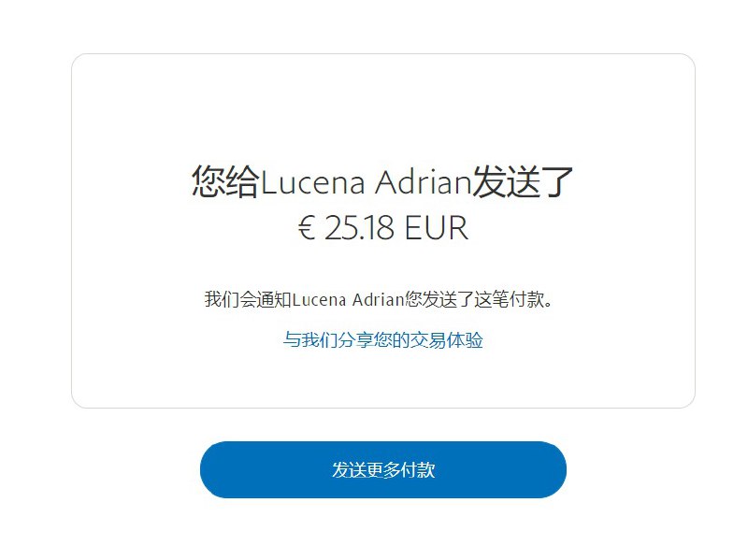This screenshot has width=748, height=560.
Task: Click the 发送了 text in heading
Action: (523, 181)
